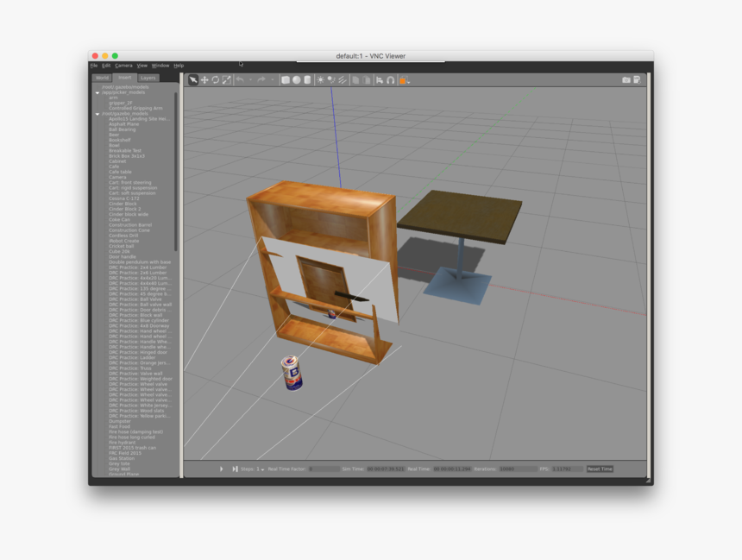742x560 pixels.
Task: Enable the snap magnet tool
Action: (x=390, y=80)
